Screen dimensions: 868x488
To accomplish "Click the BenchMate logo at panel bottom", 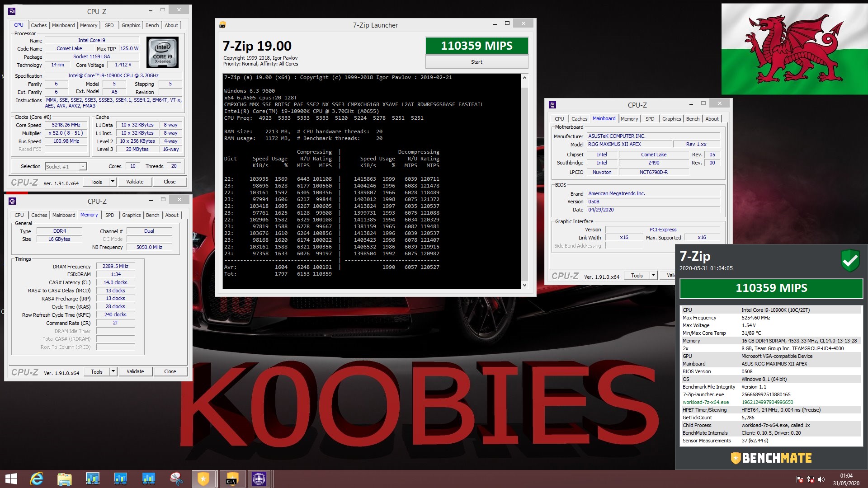I will (771, 458).
